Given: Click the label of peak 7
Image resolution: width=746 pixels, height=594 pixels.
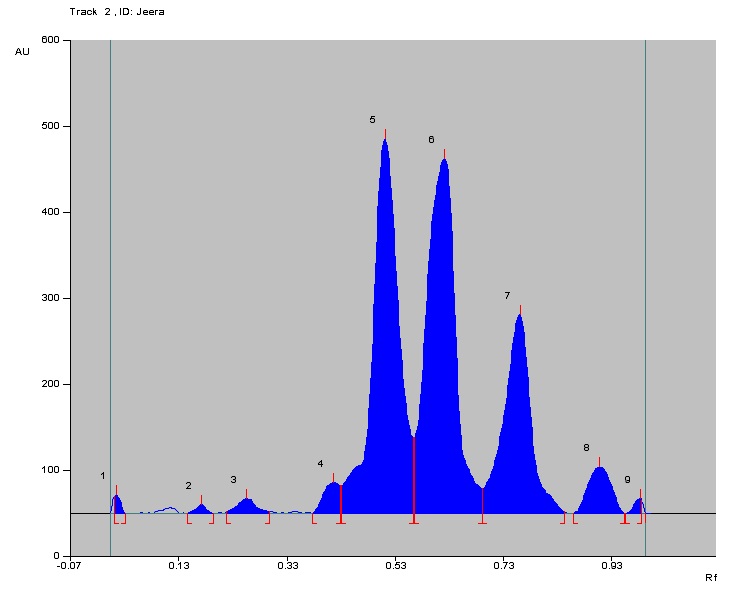Looking at the screenshot, I should (507, 296).
